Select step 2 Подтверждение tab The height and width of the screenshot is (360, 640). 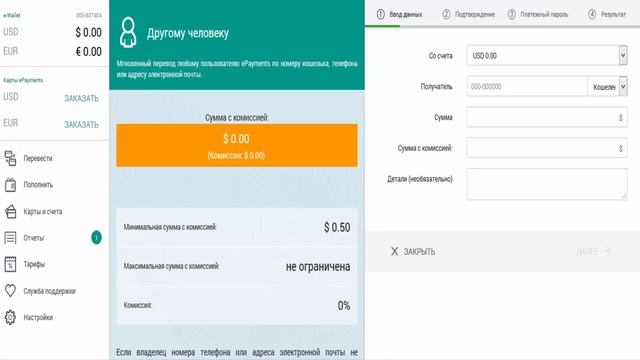469,14
